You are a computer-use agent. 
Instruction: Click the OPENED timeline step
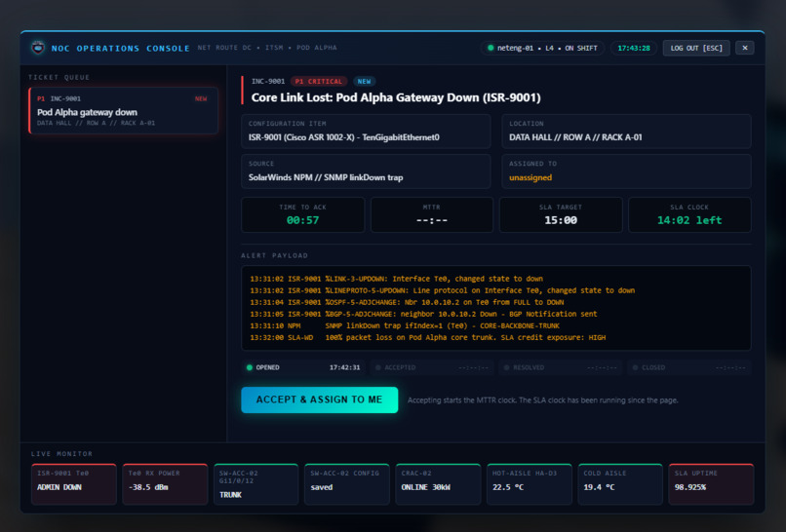(303, 367)
